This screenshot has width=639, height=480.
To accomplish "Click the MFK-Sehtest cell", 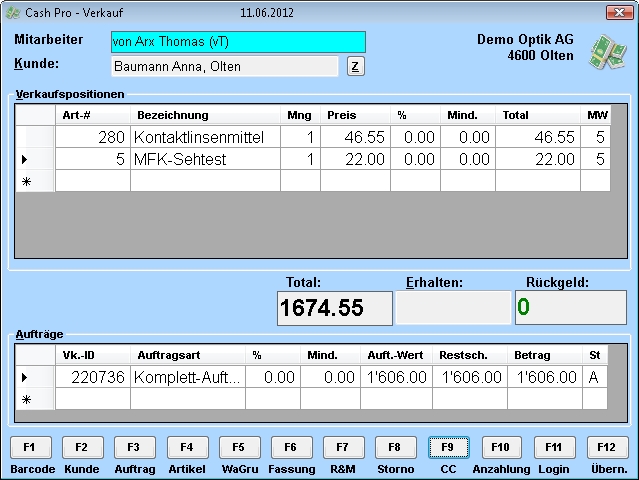I will pos(205,159).
